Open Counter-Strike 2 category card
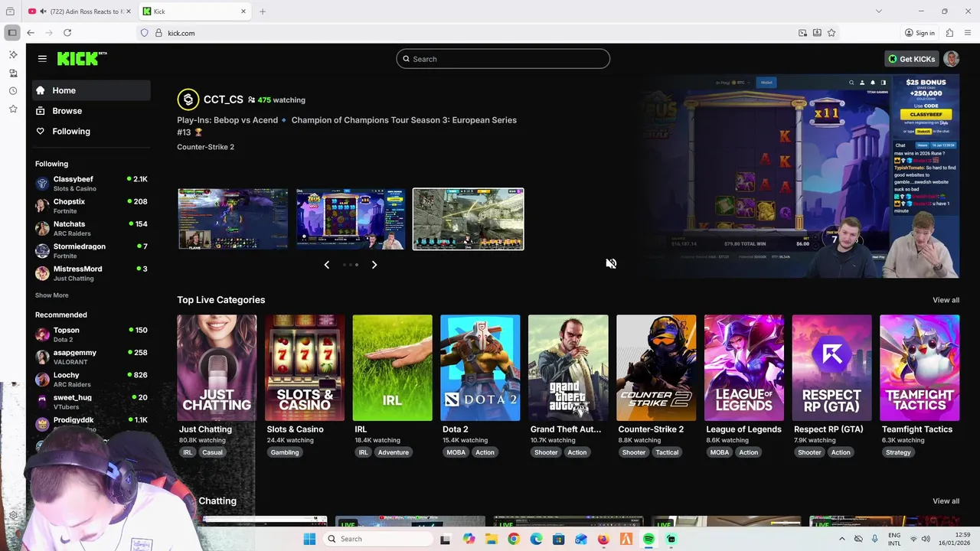 point(656,368)
